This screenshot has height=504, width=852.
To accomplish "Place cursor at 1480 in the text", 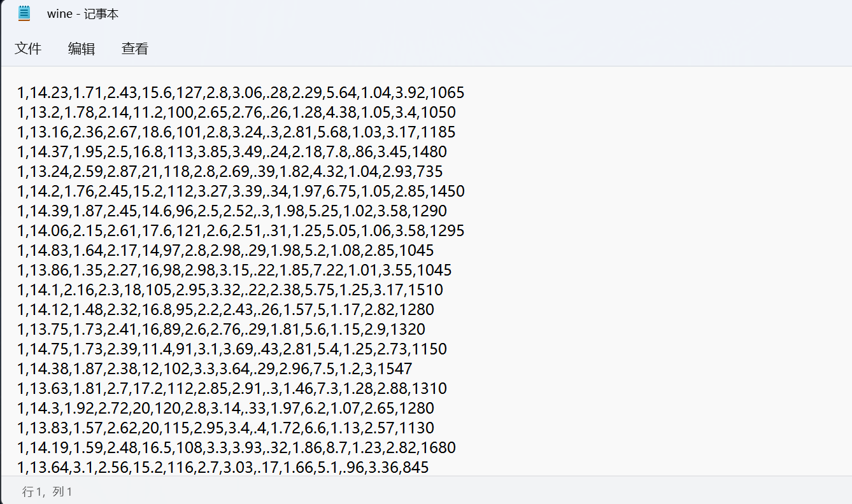I will [429, 152].
